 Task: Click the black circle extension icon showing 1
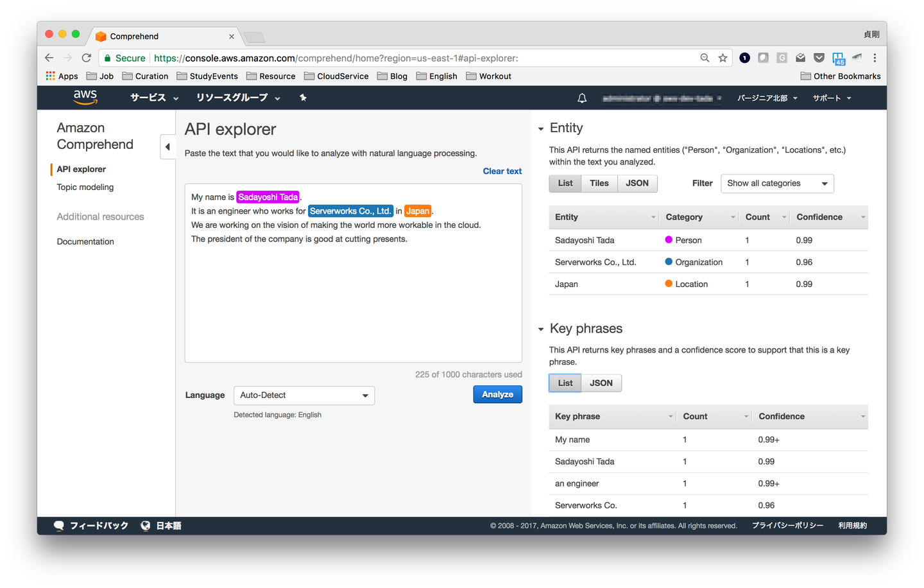coord(744,58)
